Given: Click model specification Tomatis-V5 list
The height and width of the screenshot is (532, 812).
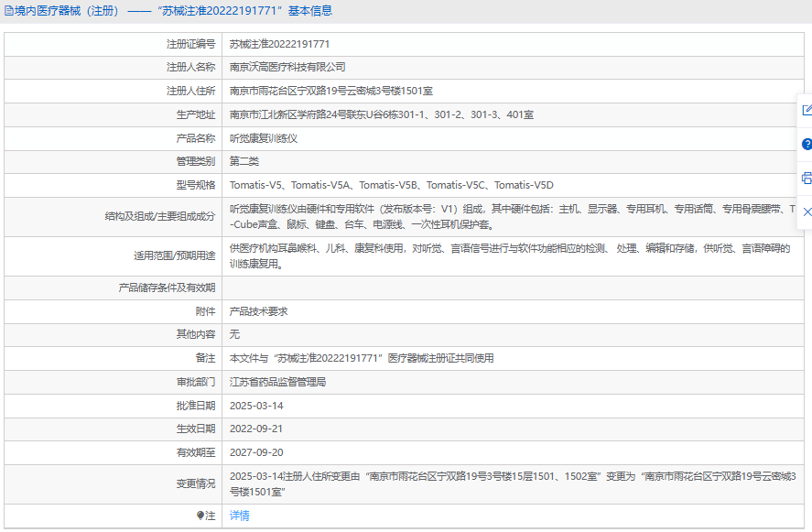Looking at the screenshot, I should [x=392, y=185].
